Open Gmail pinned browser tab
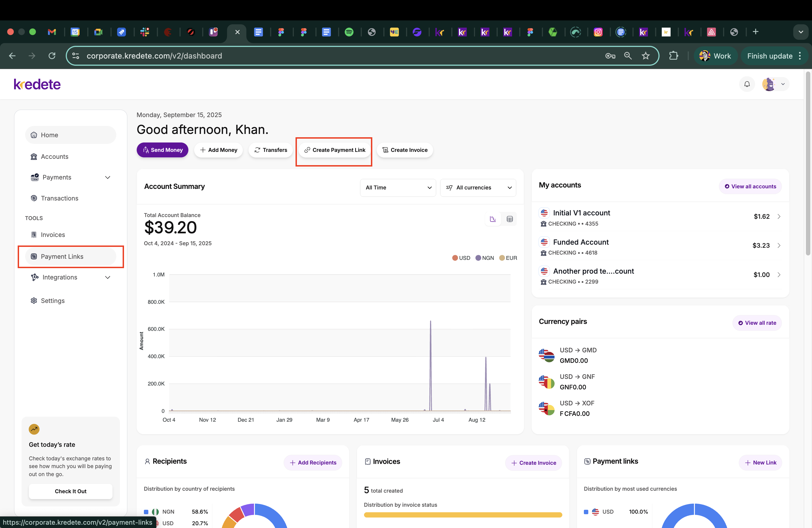 pyautogui.click(x=52, y=32)
